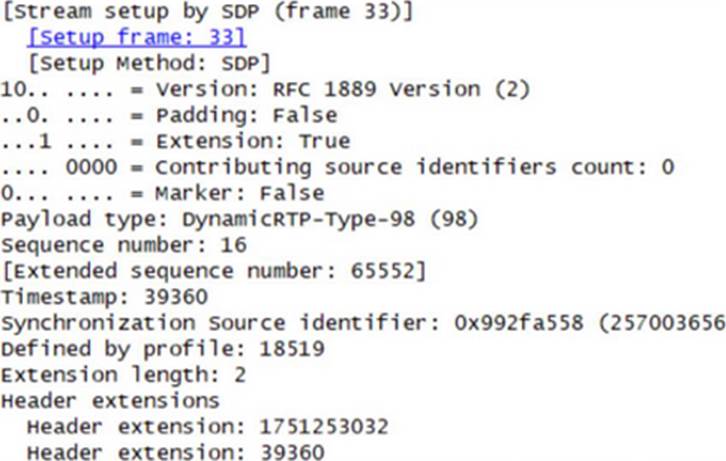The height and width of the screenshot is (461, 726).
Task: Select Header extension: 39360 line
Action: (175, 452)
